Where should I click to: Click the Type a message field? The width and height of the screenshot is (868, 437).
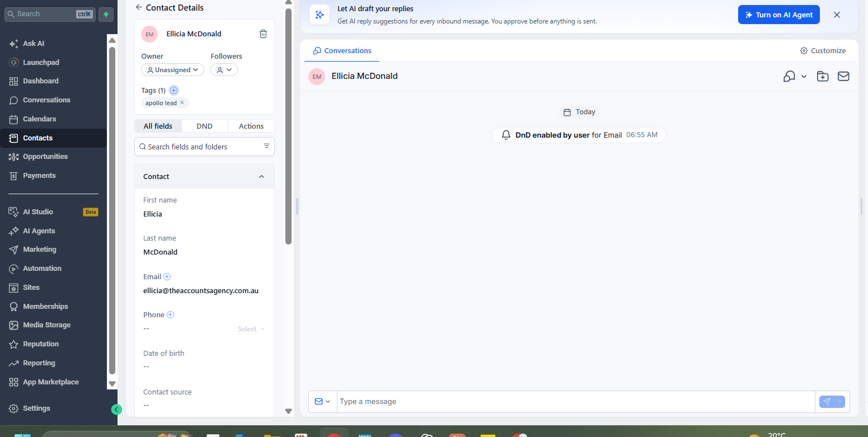pos(576,402)
